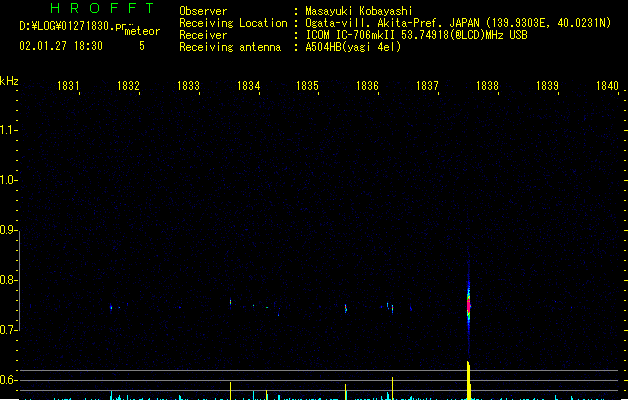Screen dimensions: 629x400
Task: Click the HROFFT title text
Action: pos(102,8)
